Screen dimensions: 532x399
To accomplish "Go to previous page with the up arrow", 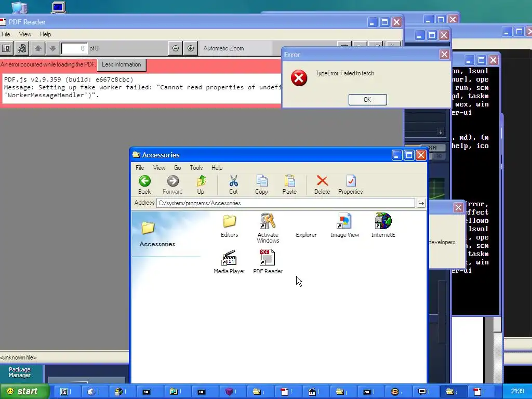I will click(x=38, y=48).
